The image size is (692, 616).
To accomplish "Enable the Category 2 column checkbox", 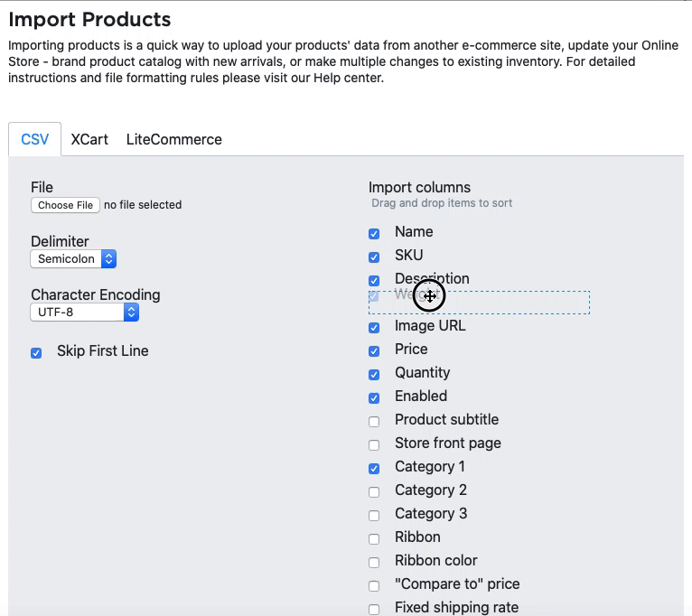I will (x=374, y=492).
